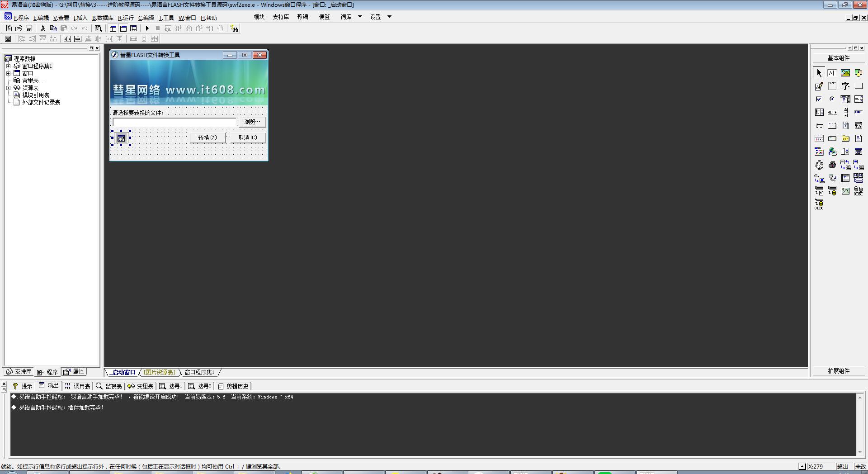Viewport: 868px width, 474px height.
Task: Click the 请选择要转换的文件 label
Action: pyautogui.click(x=138, y=113)
